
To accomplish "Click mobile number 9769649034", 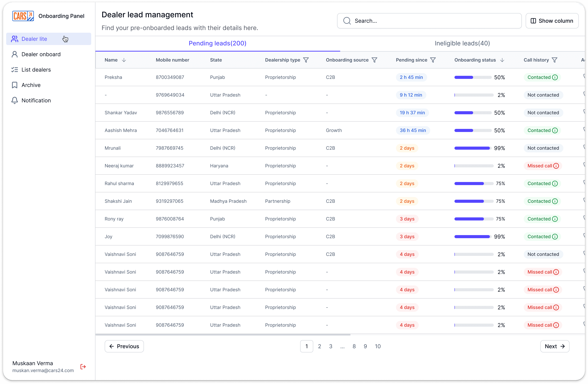I will (x=170, y=95).
